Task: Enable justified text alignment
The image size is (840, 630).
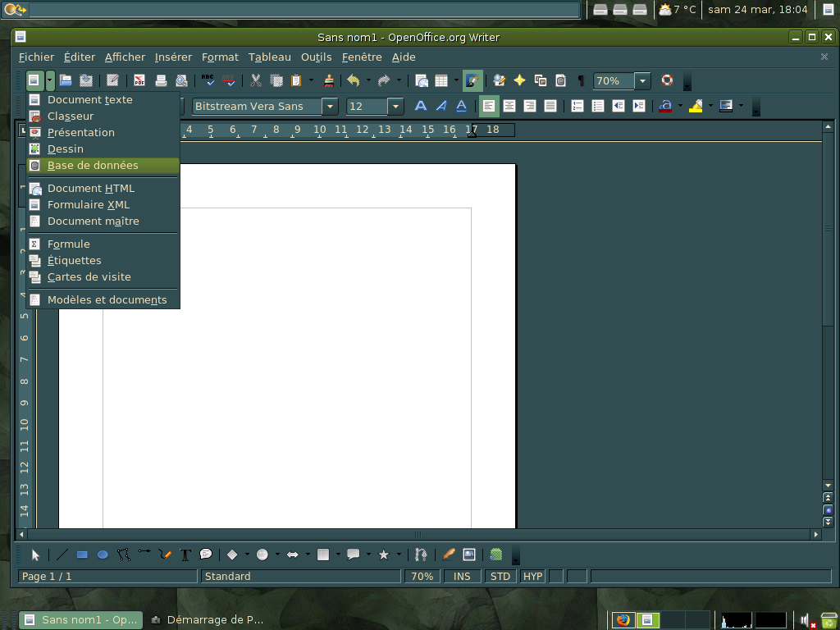Action: [x=550, y=106]
